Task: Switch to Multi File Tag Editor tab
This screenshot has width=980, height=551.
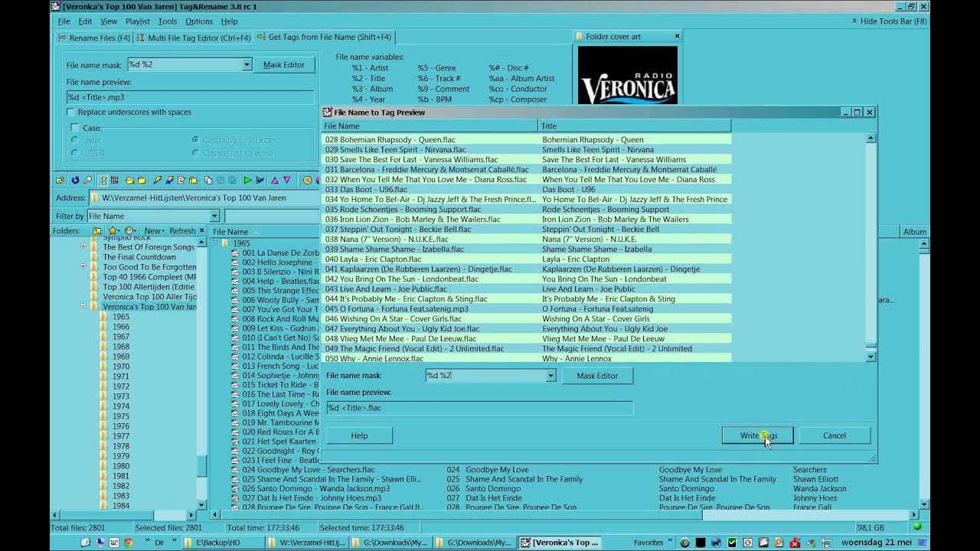Action: click(193, 37)
